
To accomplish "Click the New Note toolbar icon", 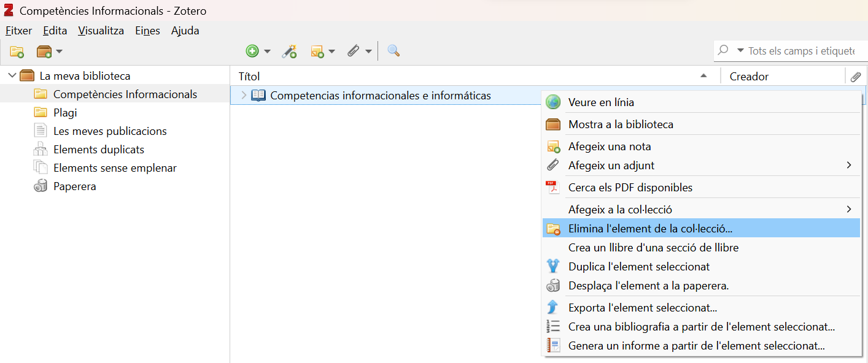I will click(317, 52).
